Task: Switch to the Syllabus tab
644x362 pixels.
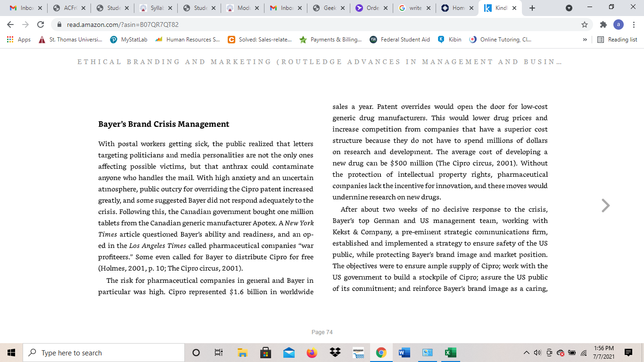Action: (x=155, y=8)
